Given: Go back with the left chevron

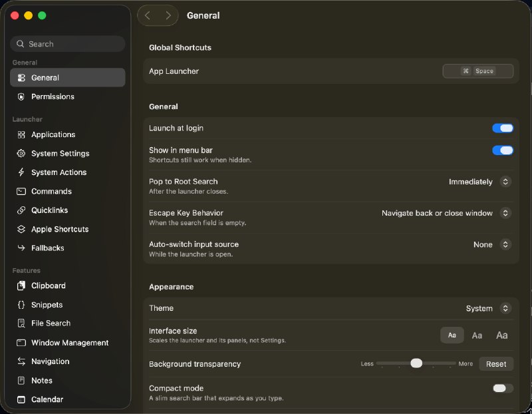Looking at the screenshot, I should click(148, 15).
